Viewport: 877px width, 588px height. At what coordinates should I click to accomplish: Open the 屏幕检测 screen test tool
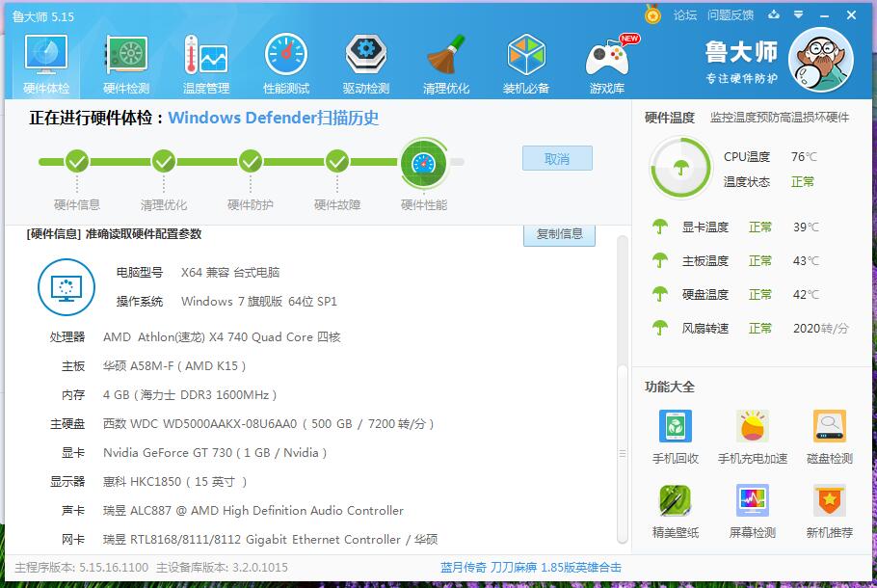point(753,511)
